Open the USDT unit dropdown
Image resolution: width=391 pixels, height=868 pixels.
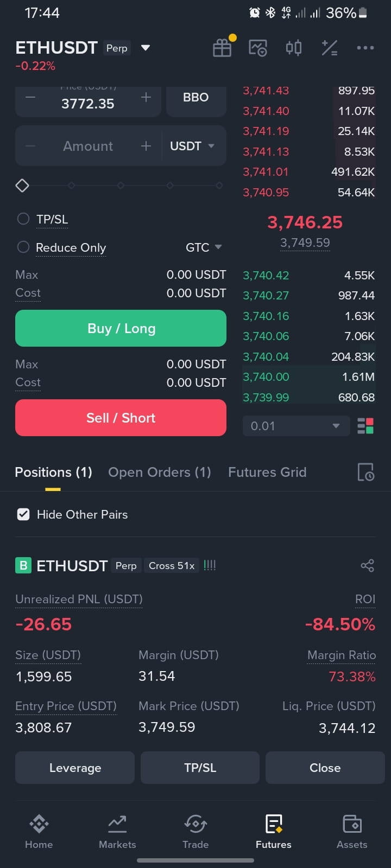coord(192,146)
